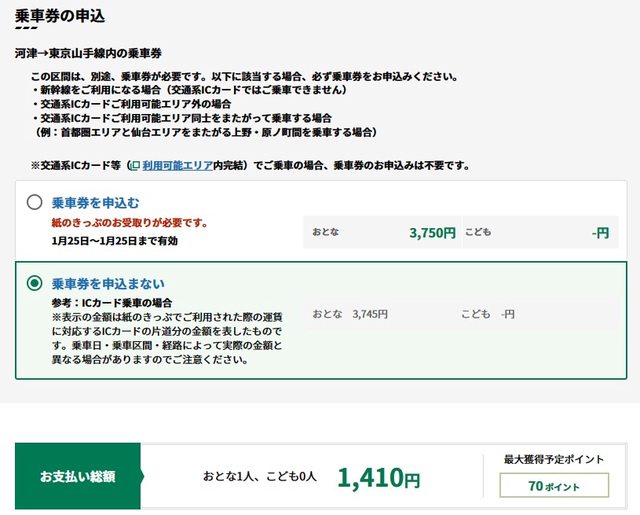Image resolution: width=640 pixels, height=515 pixels.
Task: Open the 利用可能エリア link
Action: point(176,165)
